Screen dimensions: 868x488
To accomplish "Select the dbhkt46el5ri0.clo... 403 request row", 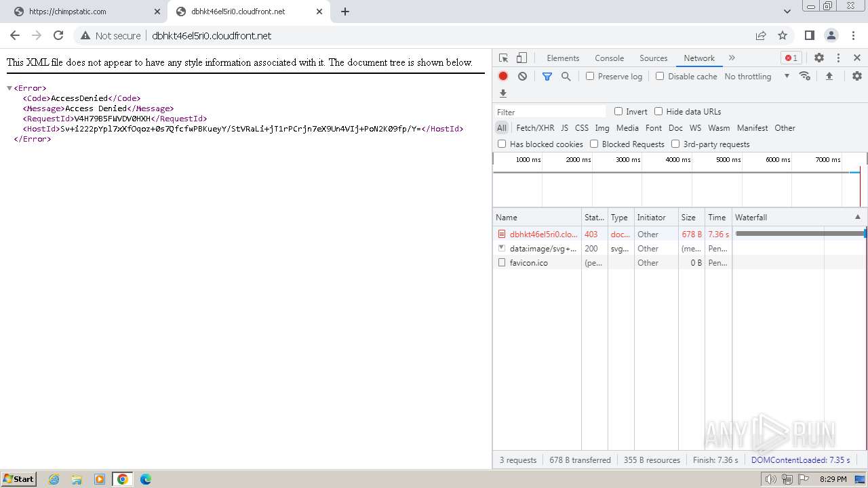I will (680, 234).
